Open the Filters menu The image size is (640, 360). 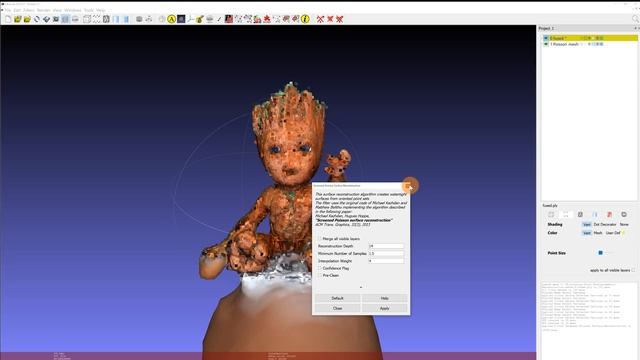[29, 10]
